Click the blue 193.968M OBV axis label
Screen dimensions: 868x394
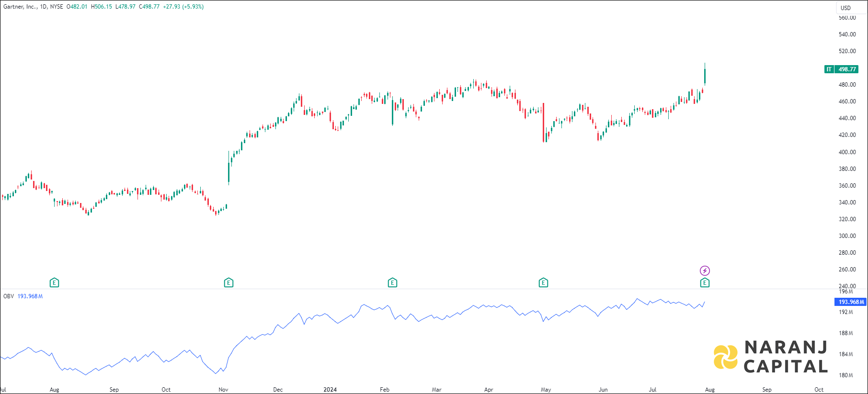coord(851,302)
